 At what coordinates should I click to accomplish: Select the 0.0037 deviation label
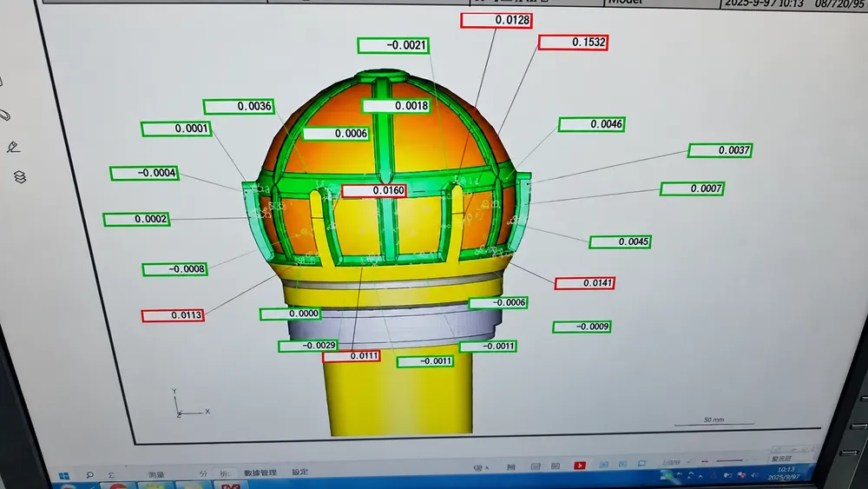pos(720,150)
